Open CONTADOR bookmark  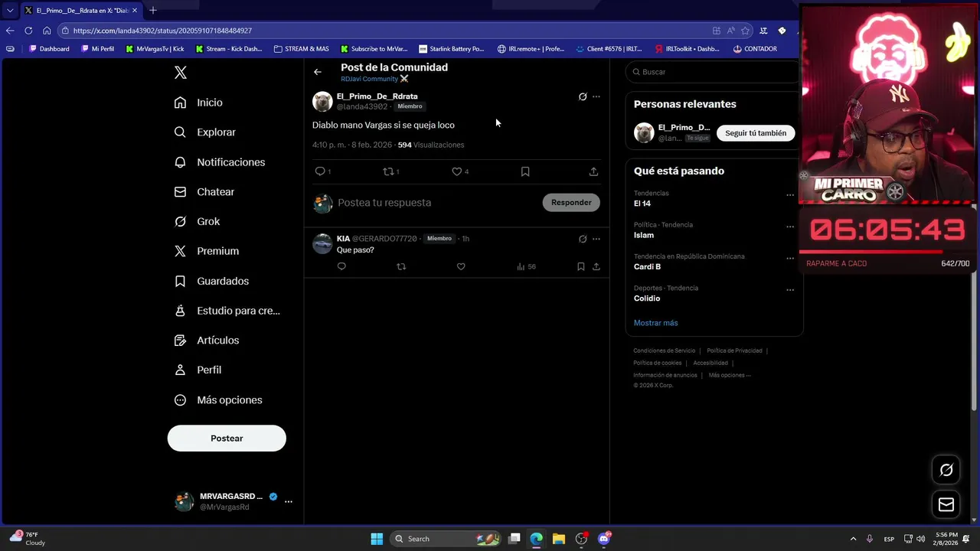click(755, 49)
